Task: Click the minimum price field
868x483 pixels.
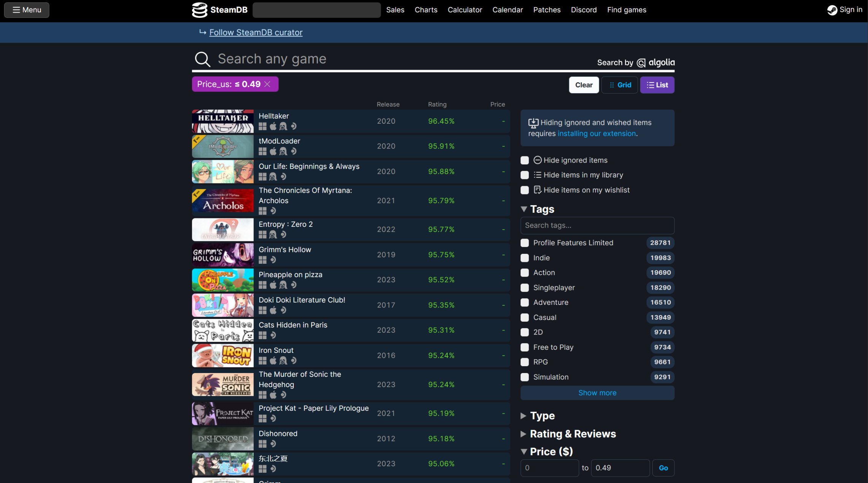Action: (549, 468)
